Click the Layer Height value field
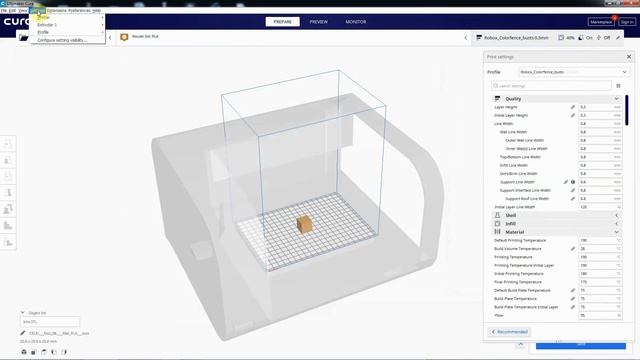The image size is (640, 360). 600,107
